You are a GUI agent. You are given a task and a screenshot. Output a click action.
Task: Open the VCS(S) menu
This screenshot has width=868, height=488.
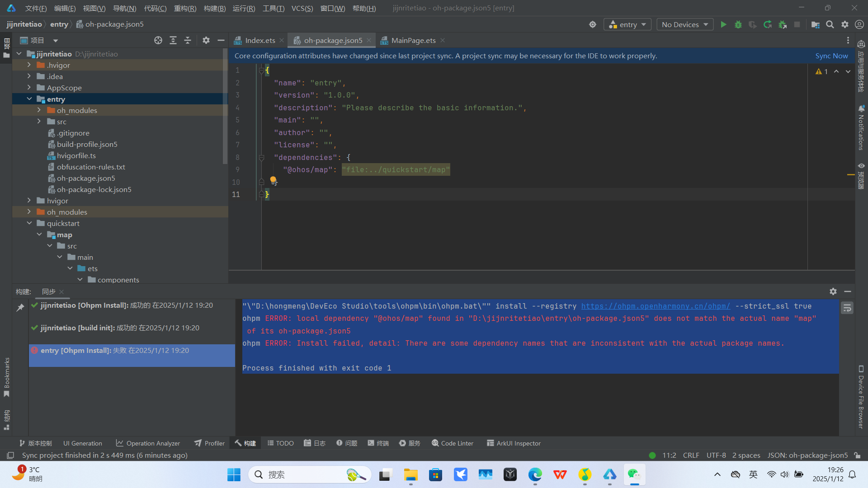pyautogui.click(x=302, y=8)
